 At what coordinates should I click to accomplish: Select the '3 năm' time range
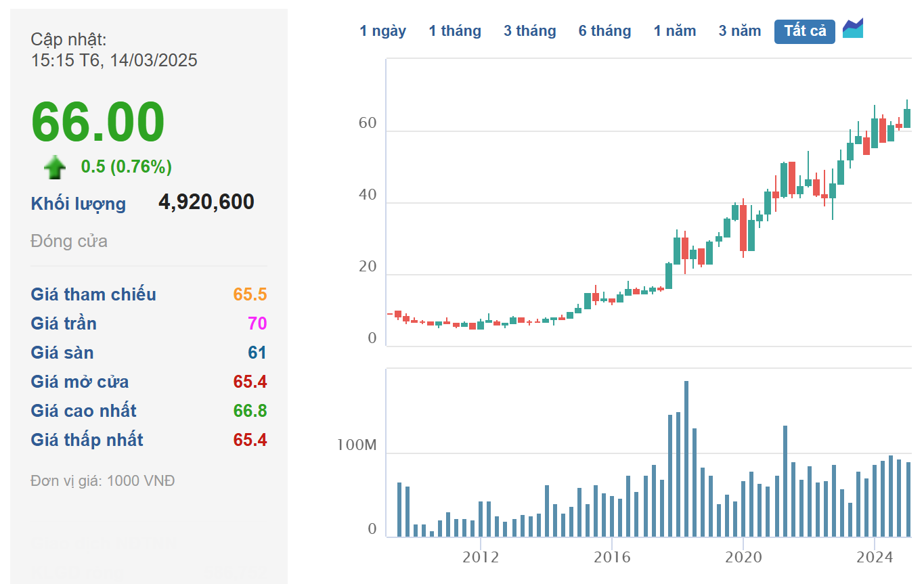740,31
